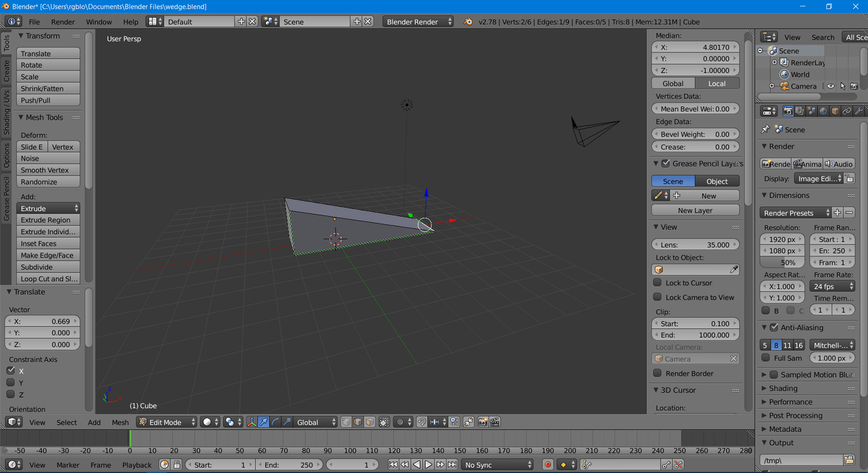
Task: Enable the Y constraint axis checkbox
Action: point(11,383)
